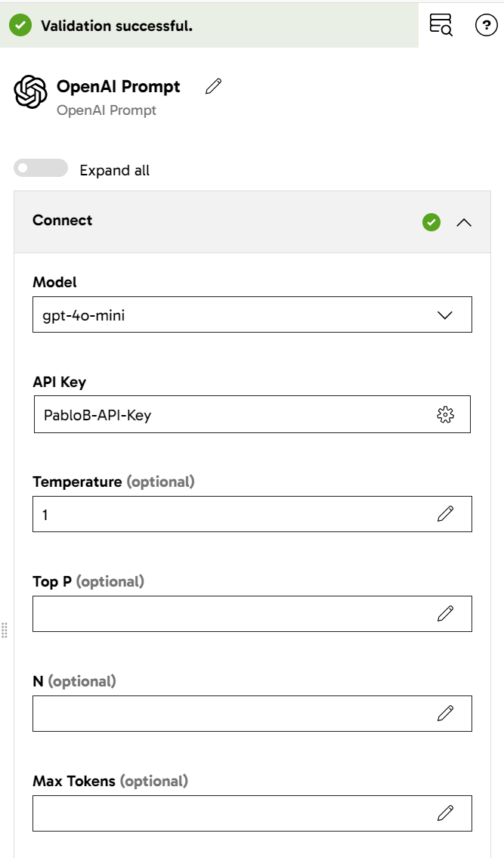504x858 pixels.
Task: Collapse the Connect section with the chevron
Action: [x=464, y=222]
